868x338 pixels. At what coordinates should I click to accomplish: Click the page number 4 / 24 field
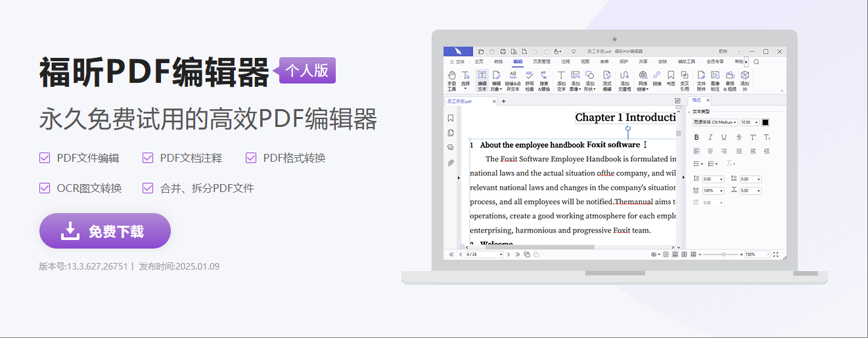pos(483,254)
